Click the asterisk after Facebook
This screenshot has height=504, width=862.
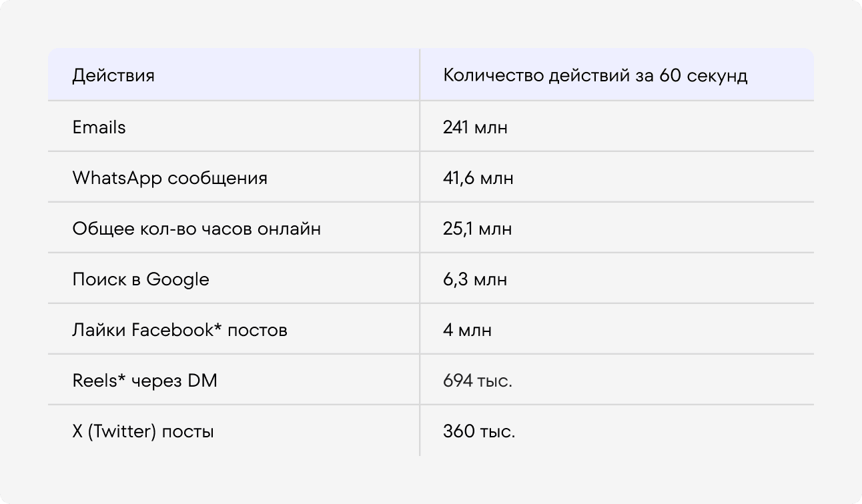(218, 327)
